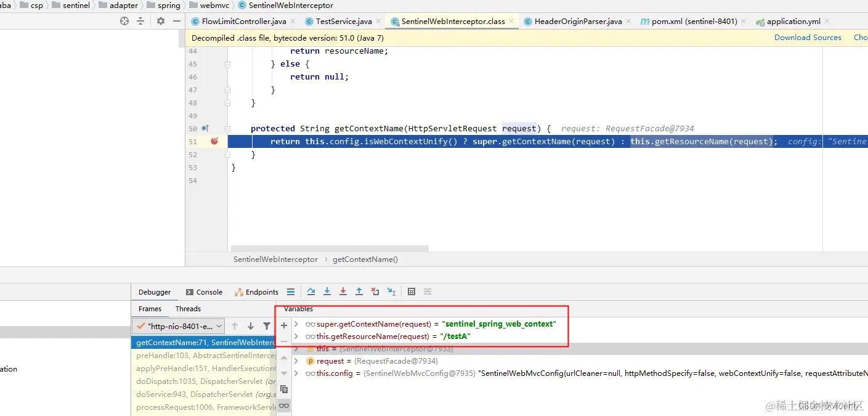Select frame processRequest:1006, FrameworkServlet
The width and height of the screenshot is (868, 416).
click(204, 407)
